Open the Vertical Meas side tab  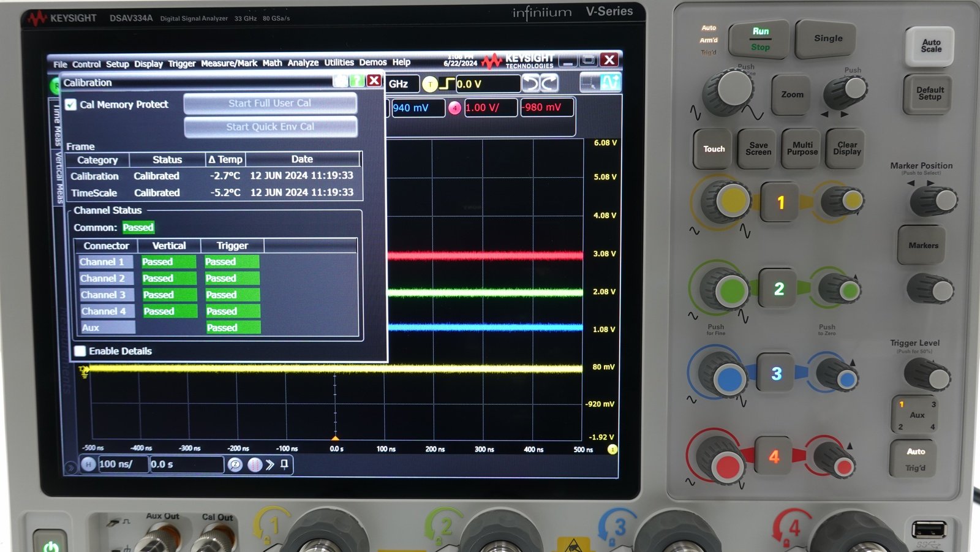[59, 178]
